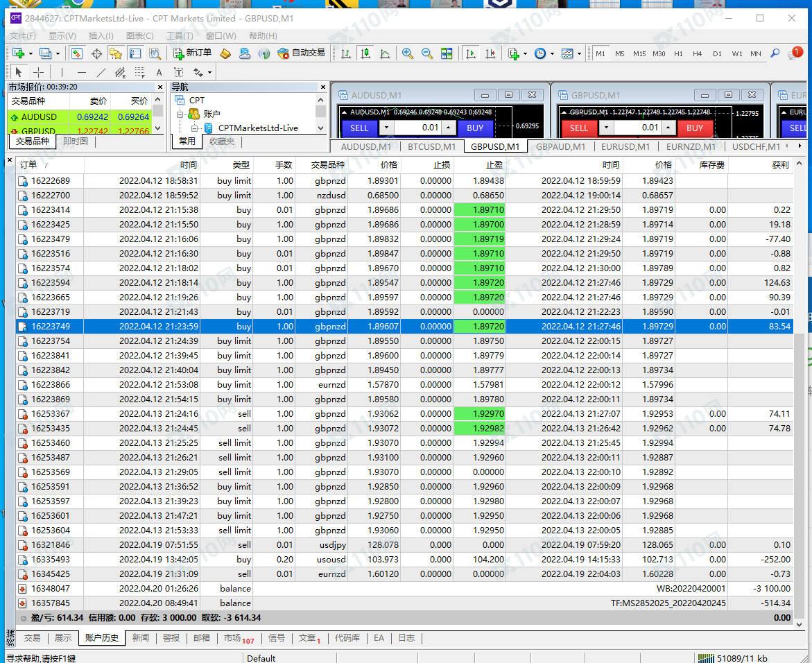
Task: Open the search magnifier in the toolbar
Action: click(x=775, y=53)
